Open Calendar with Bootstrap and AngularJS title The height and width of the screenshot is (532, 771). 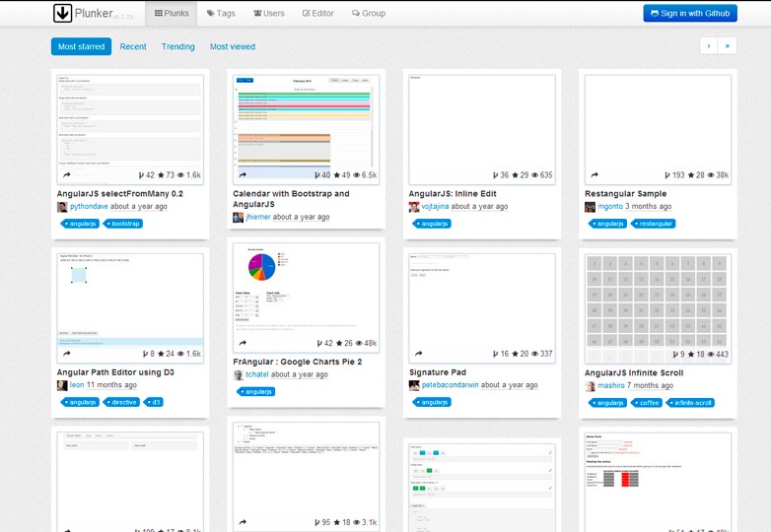point(291,199)
